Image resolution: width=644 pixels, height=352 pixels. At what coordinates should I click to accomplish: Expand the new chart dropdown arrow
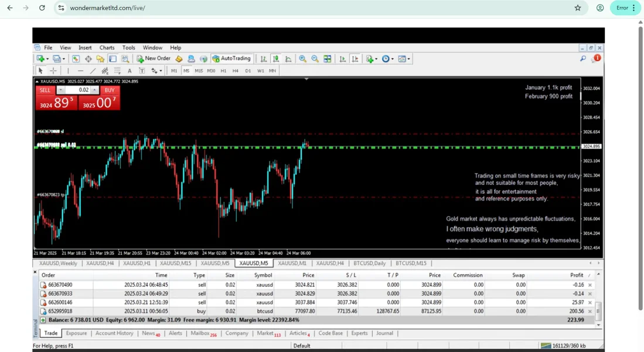click(x=47, y=59)
